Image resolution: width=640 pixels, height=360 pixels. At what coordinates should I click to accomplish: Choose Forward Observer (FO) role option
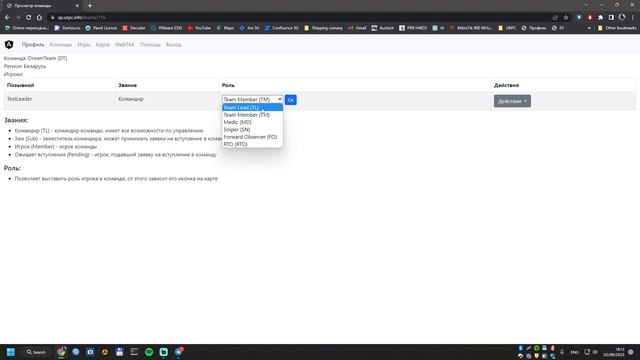point(252,137)
